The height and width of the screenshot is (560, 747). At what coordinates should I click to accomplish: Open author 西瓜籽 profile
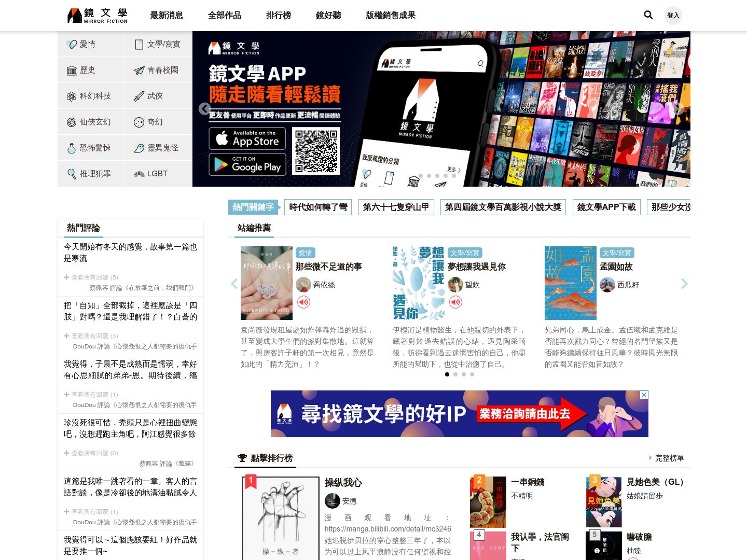[619, 285]
